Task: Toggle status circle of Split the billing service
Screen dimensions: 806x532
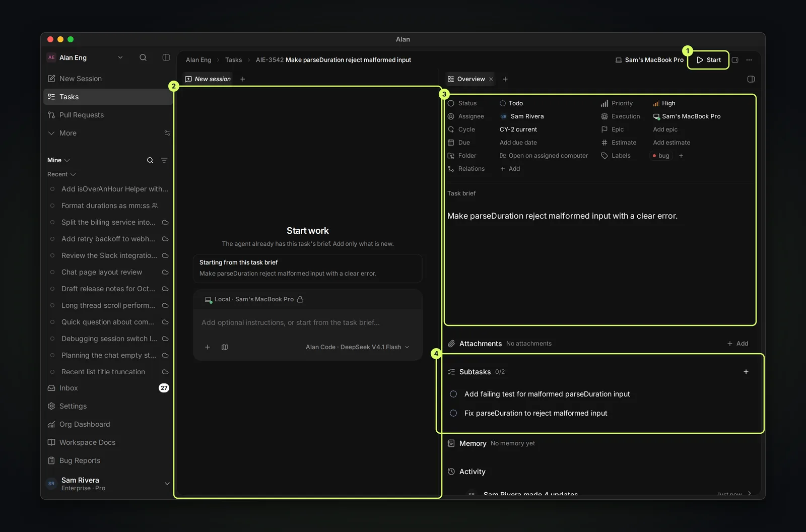Action: (52, 222)
